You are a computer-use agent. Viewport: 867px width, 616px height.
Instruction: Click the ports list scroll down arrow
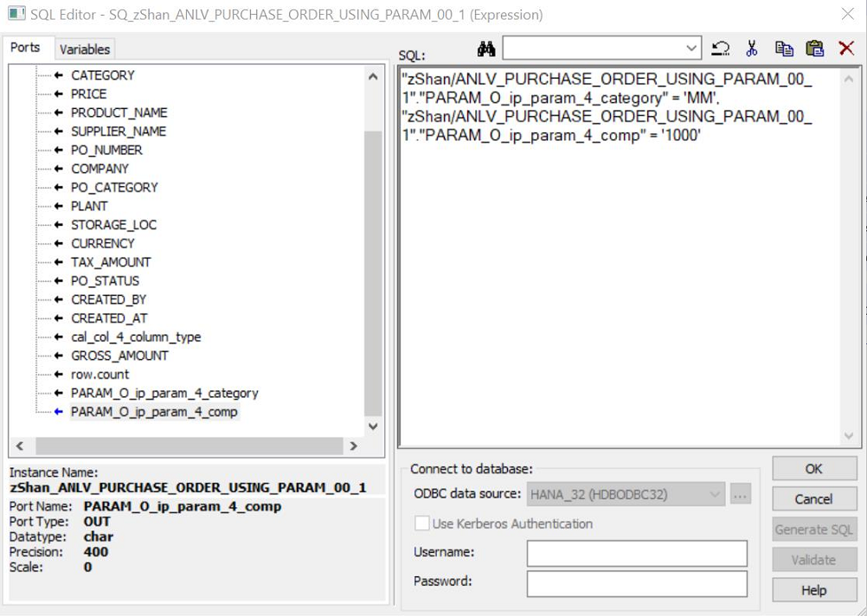click(x=373, y=427)
